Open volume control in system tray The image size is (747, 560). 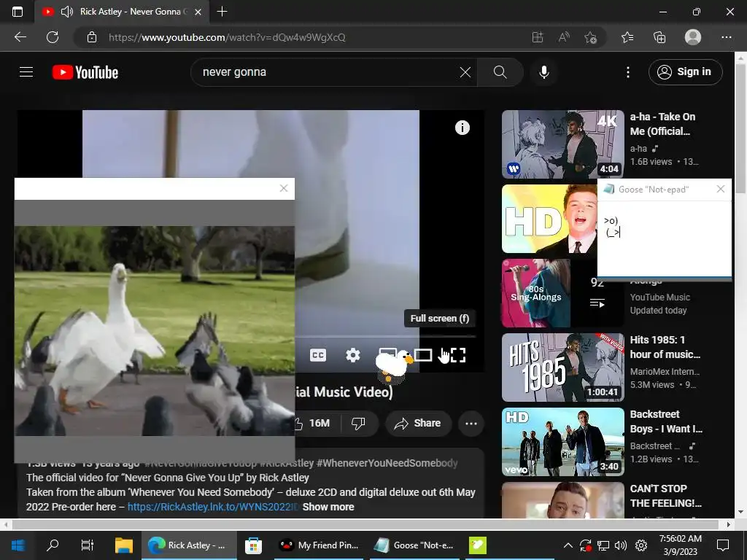[621, 545]
